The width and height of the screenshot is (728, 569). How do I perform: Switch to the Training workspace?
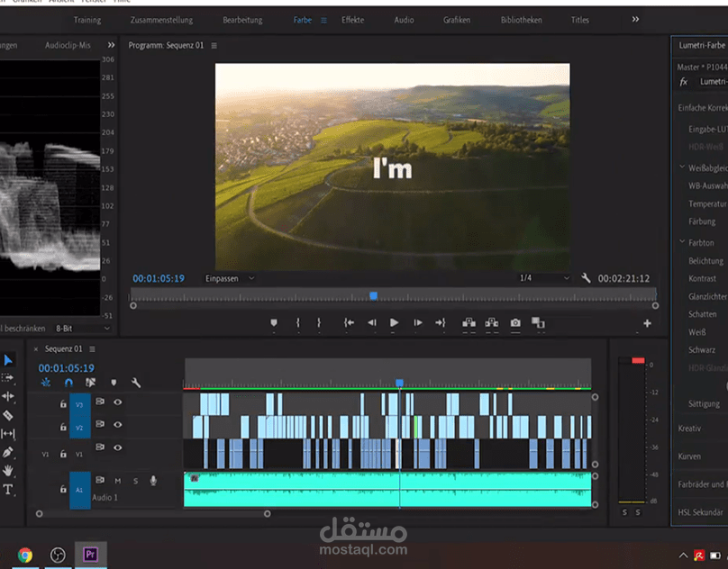[86, 20]
